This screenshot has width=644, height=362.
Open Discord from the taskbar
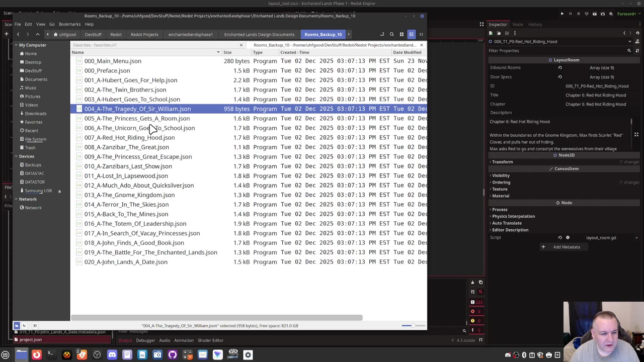click(112, 355)
